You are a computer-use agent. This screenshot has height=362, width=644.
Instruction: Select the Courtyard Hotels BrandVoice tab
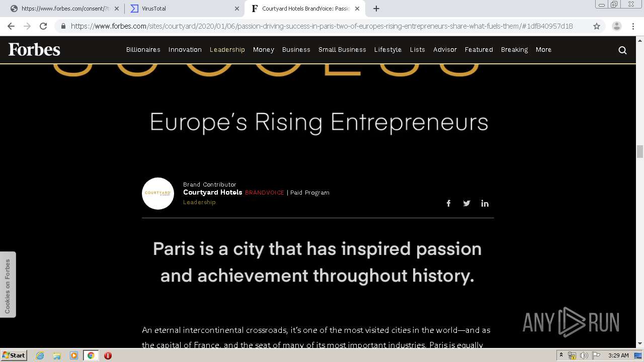coord(305,9)
